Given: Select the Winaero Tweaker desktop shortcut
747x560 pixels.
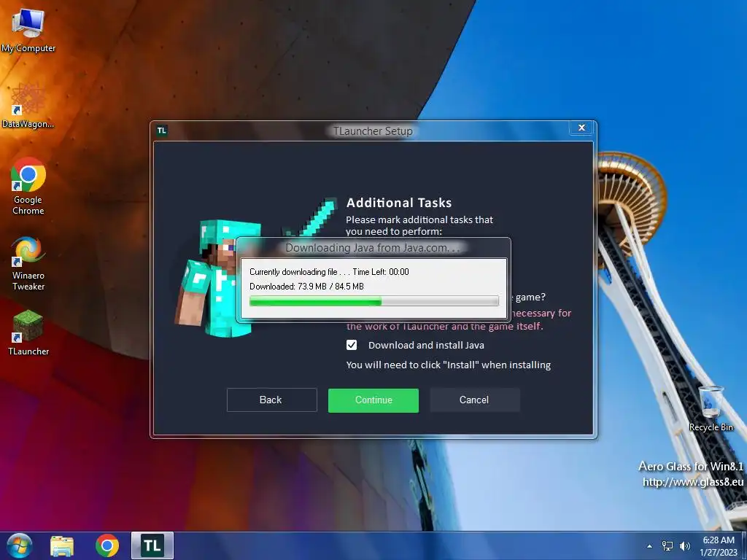Looking at the screenshot, I should [28, 262].
